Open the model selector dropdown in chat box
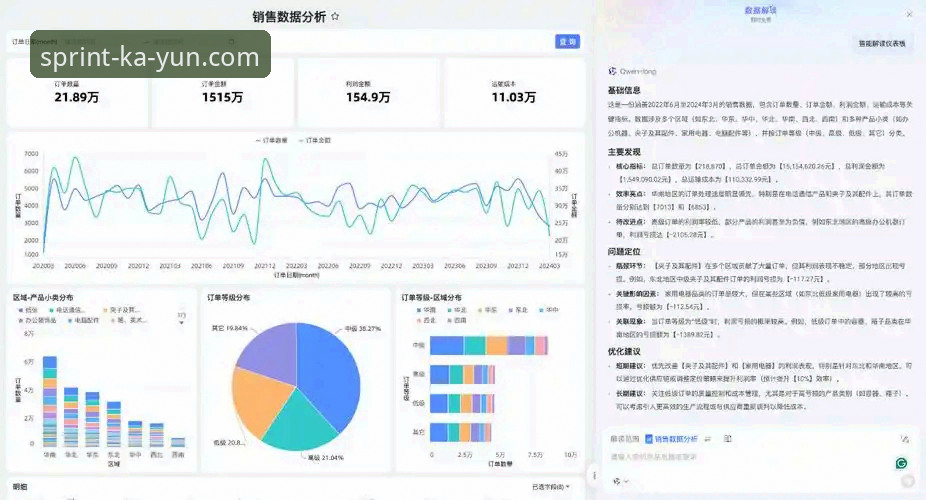This screenshot has width=926, height=500. click(620, 482)
